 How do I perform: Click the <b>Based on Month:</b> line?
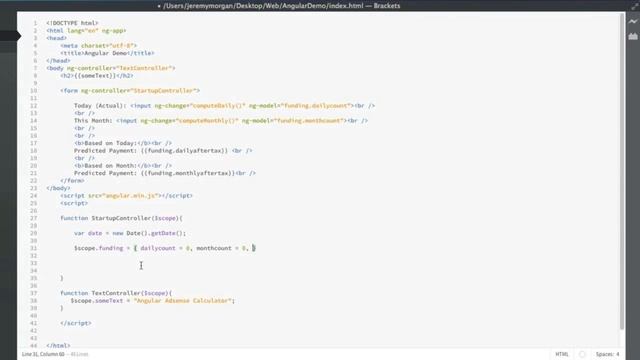(x=122, y=166)
